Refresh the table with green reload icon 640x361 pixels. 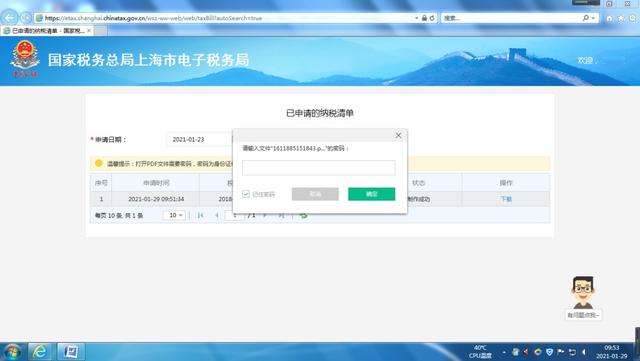tap(304, 215)
